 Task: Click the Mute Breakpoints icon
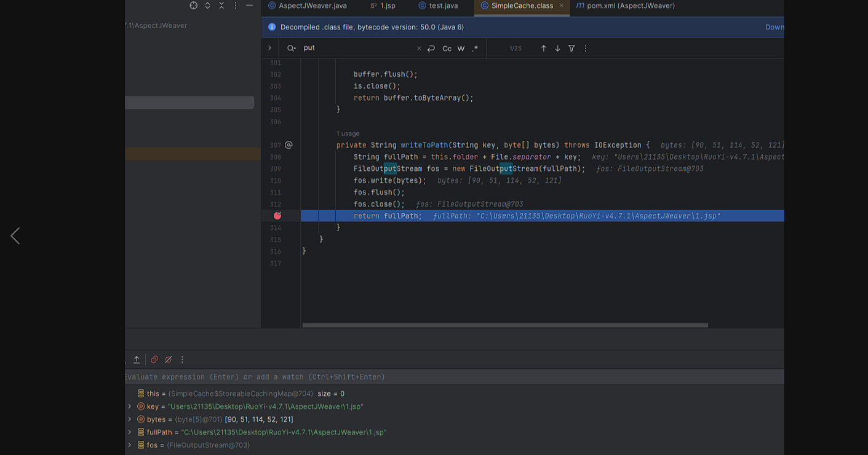(168, 360)
